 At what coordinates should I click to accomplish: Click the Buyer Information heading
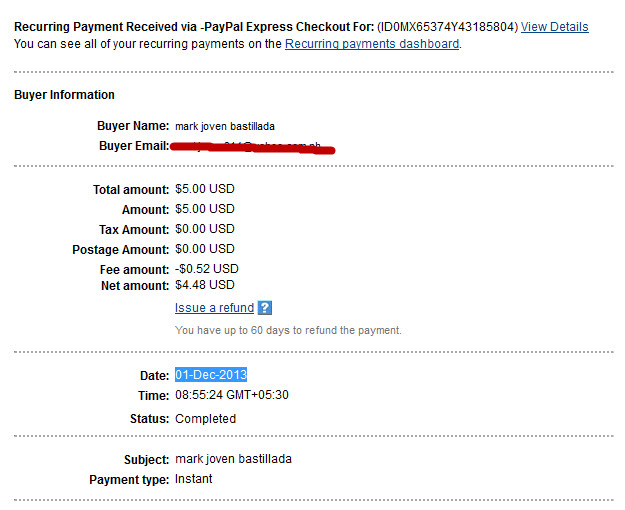[64, 95]
